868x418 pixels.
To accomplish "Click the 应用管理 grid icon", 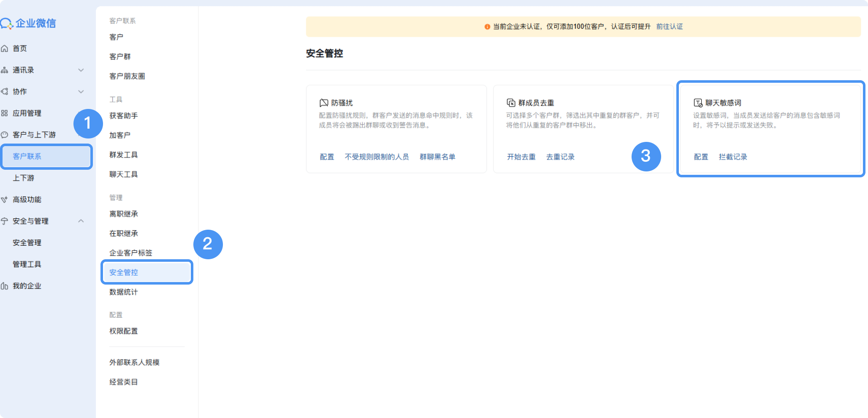I will tap(5, 113).
